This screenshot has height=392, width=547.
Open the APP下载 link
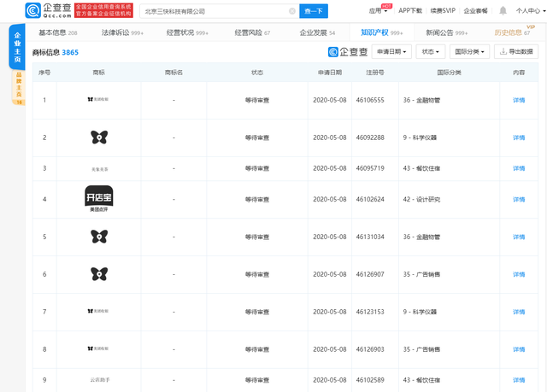coord(410,11)
